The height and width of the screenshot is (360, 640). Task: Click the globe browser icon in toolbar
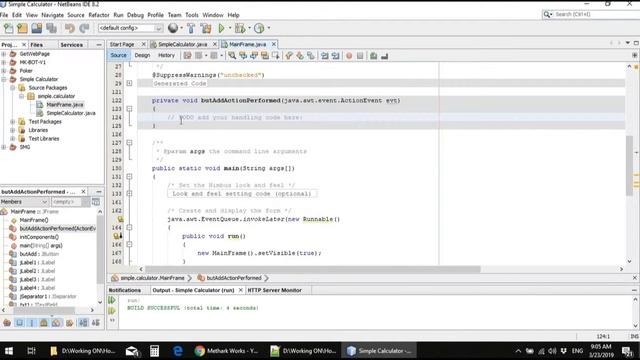(173, 28)
